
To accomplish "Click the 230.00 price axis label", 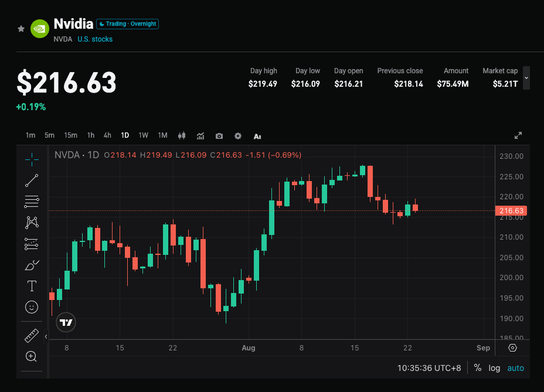I will point(511,156).
